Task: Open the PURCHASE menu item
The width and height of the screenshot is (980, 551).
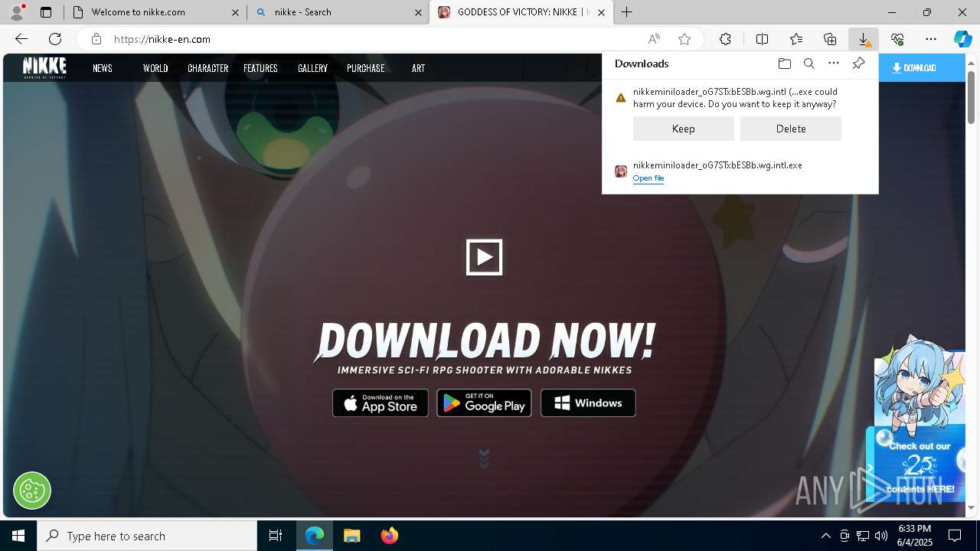Action: (365, 68)
